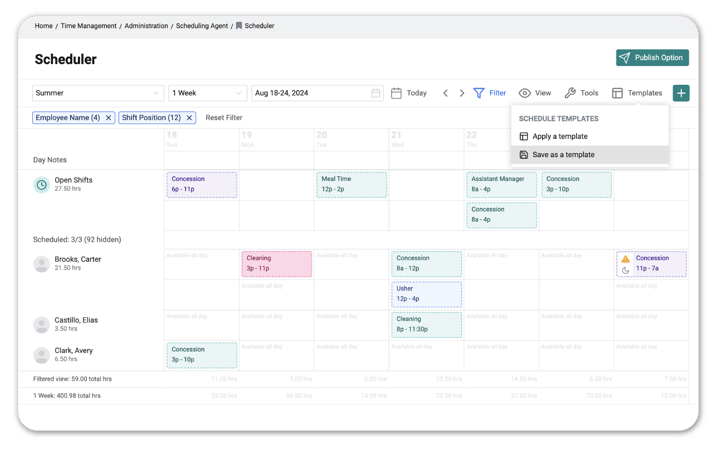Click the green plus add button
Viewport: 726px width, 462px height.
(x=681, y=93)
